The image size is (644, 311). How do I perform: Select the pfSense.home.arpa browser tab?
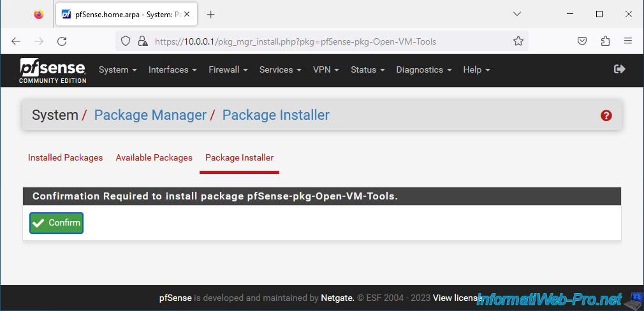(125, 15)
